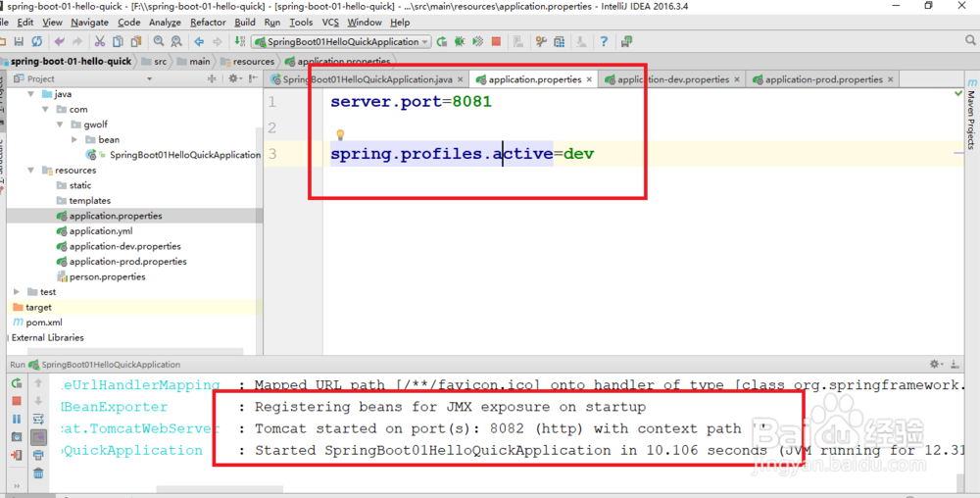Click the Help question mark icon

pyautogui.click(x=604, y=42)
